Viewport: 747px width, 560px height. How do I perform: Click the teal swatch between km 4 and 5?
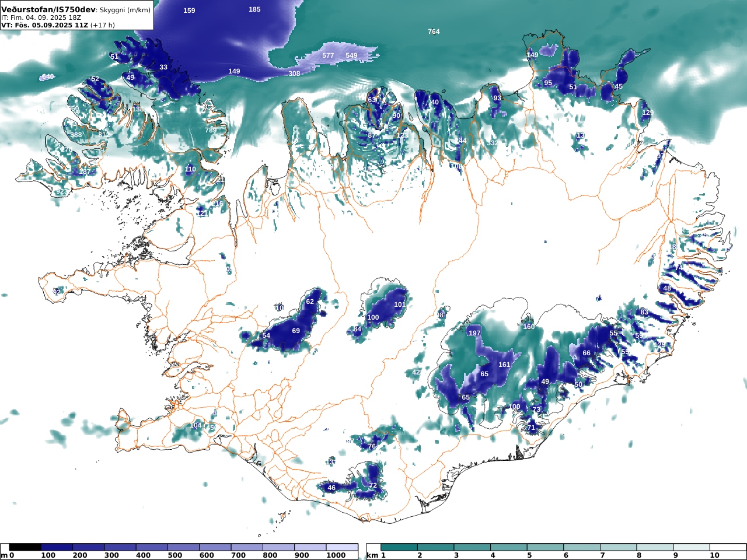coord(509,547)
